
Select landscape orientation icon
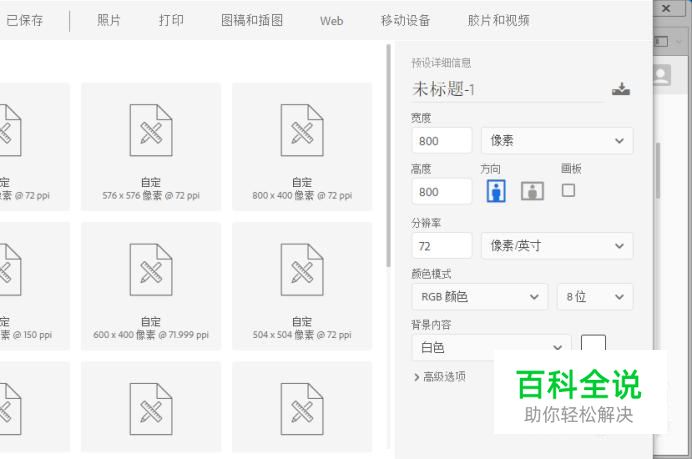click(x=532, y=191)
